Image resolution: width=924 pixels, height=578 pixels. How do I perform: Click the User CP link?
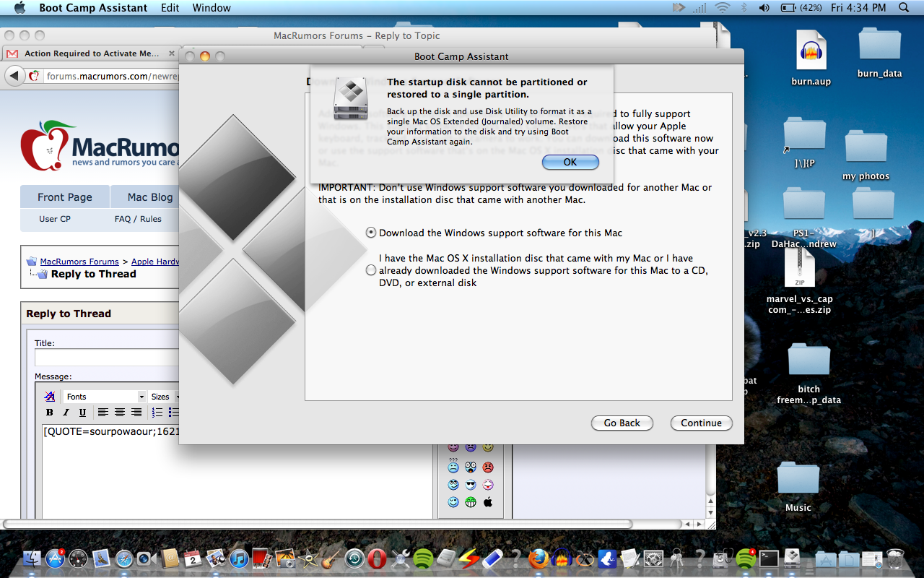tap(55, 219)
